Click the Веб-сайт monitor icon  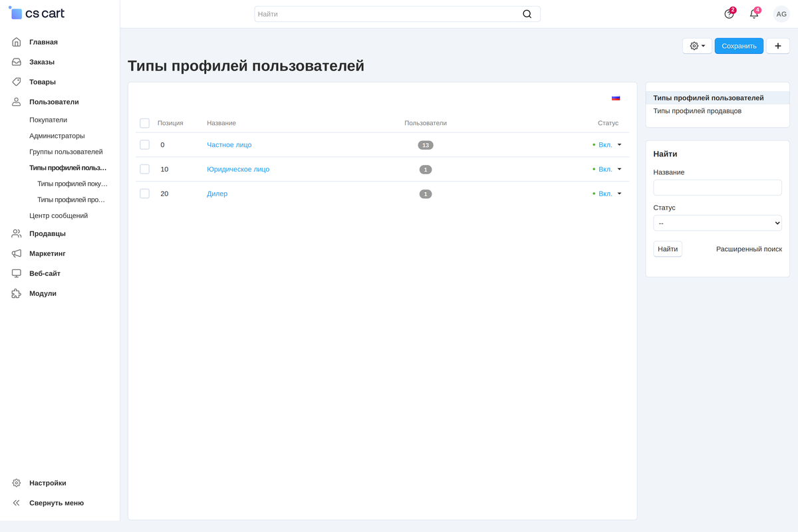[x=17, y=273]
